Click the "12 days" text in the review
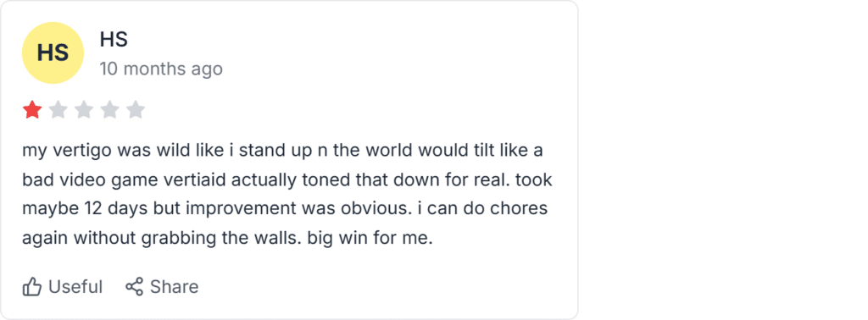Viewport: 868px width, 320px height. (106, 209)
